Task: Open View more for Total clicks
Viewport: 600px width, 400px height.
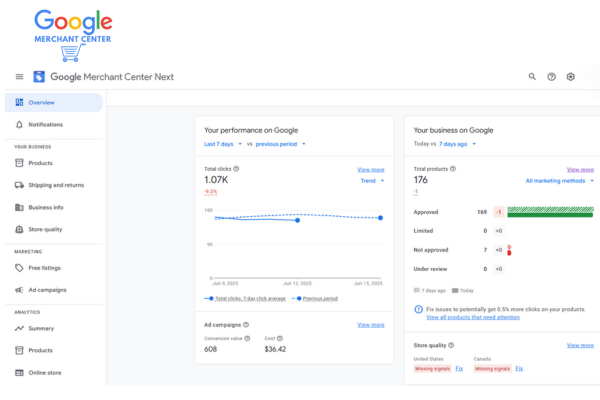Action: [x=371, y=170]
